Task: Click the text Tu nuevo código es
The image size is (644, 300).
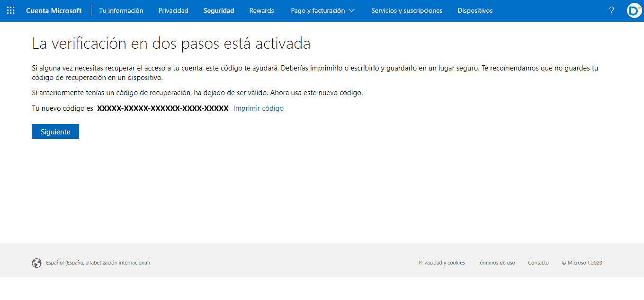Action: pyautogui.click(x=63, y=108)
